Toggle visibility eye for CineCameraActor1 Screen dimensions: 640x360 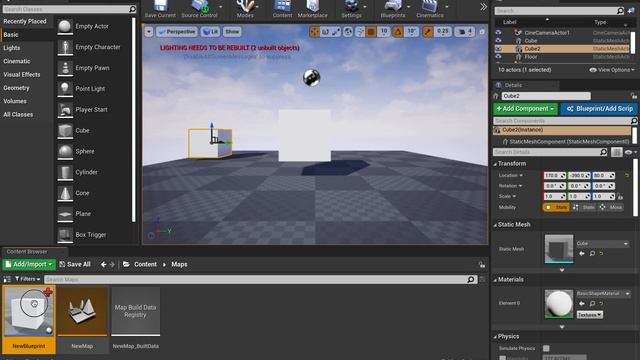498,32
